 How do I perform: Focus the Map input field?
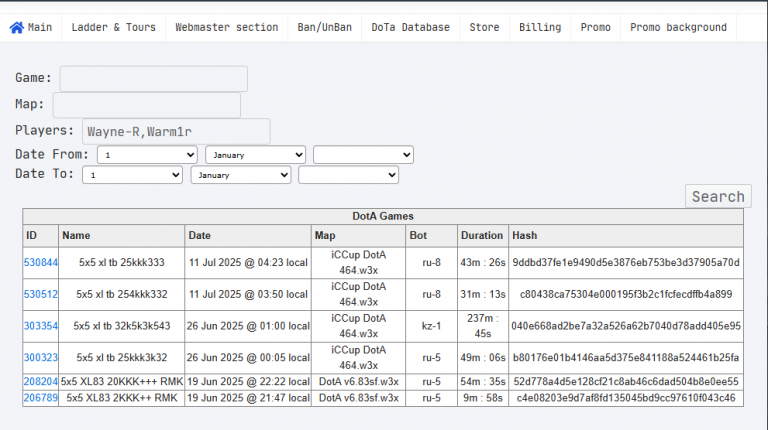[x=147, y=105]
